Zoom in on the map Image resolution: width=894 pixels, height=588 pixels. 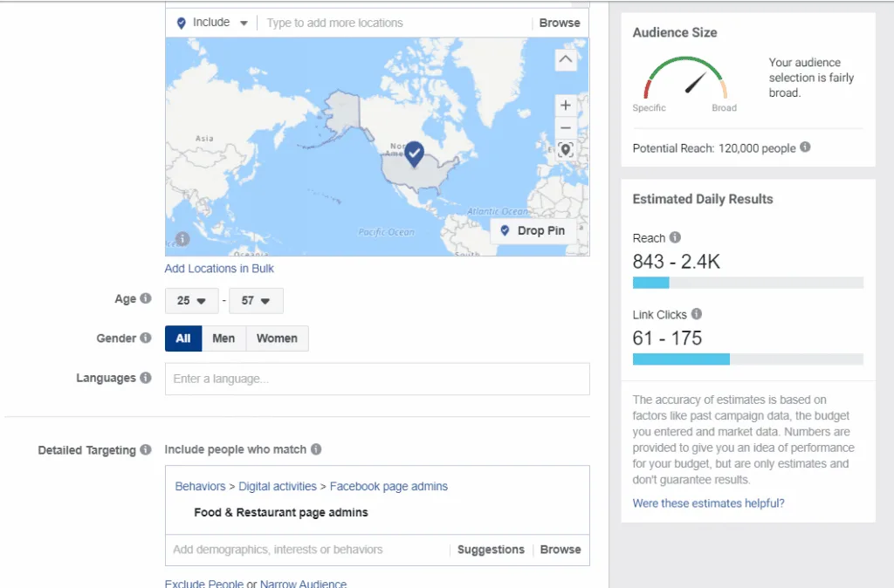pos(566,105)
